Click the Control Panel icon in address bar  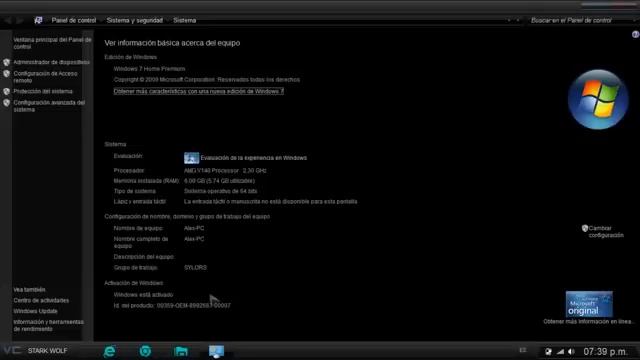coord(38,20)
